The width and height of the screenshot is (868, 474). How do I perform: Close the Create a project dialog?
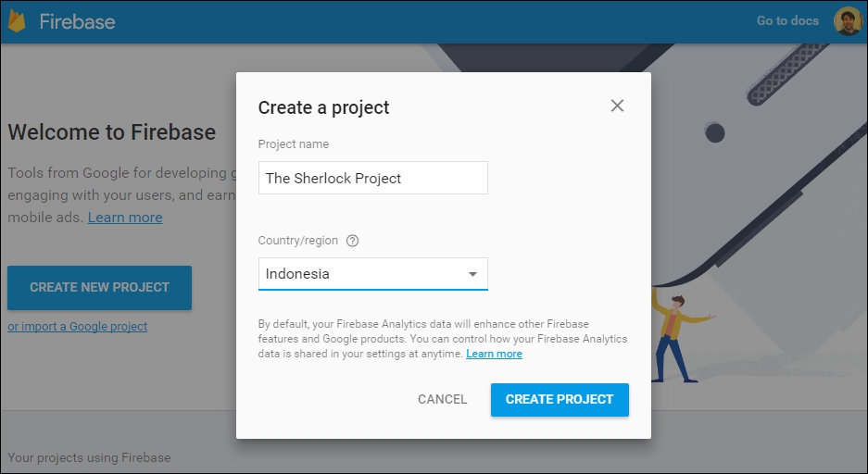click(617, 106)
